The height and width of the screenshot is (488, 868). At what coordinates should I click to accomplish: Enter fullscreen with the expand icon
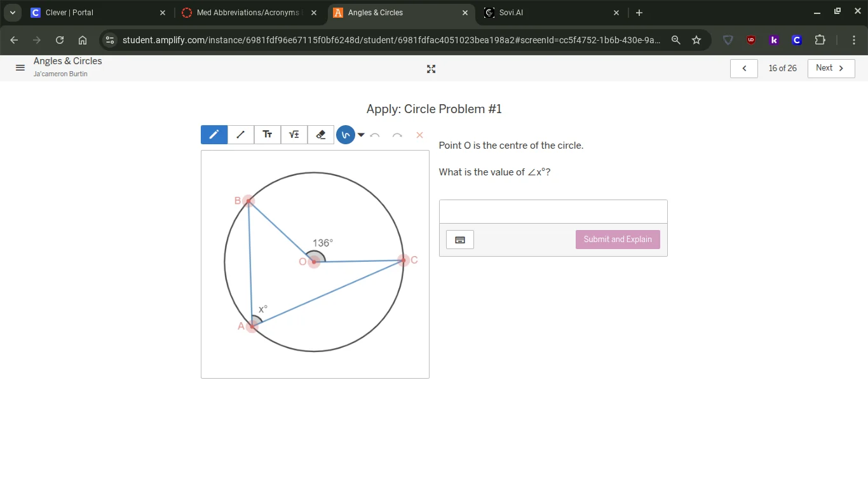point(431,69)
